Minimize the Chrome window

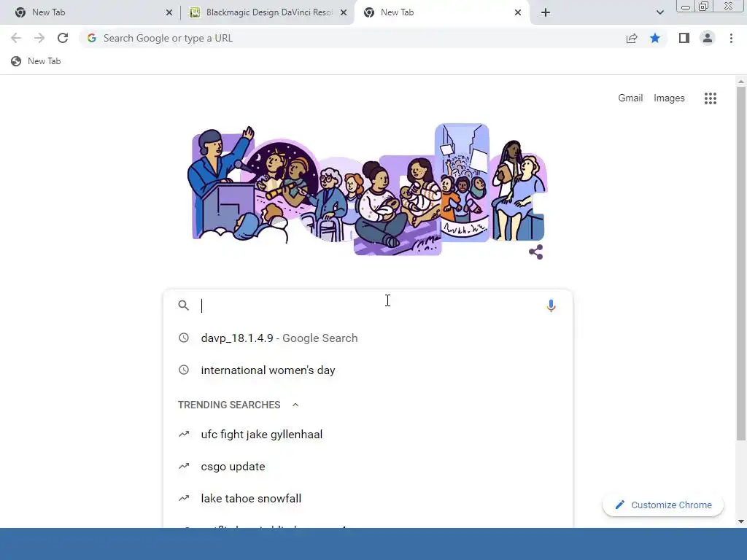pos(686,7)
